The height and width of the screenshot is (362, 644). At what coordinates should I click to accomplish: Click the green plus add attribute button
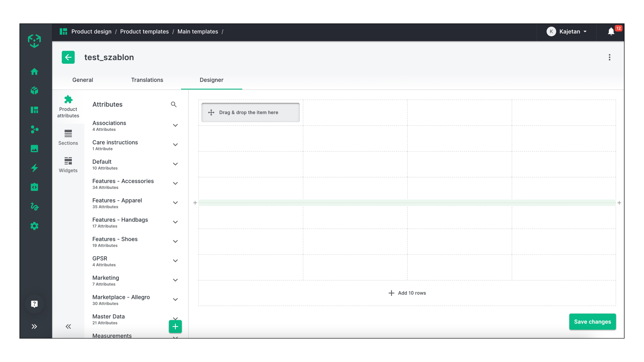pos(175,326)
